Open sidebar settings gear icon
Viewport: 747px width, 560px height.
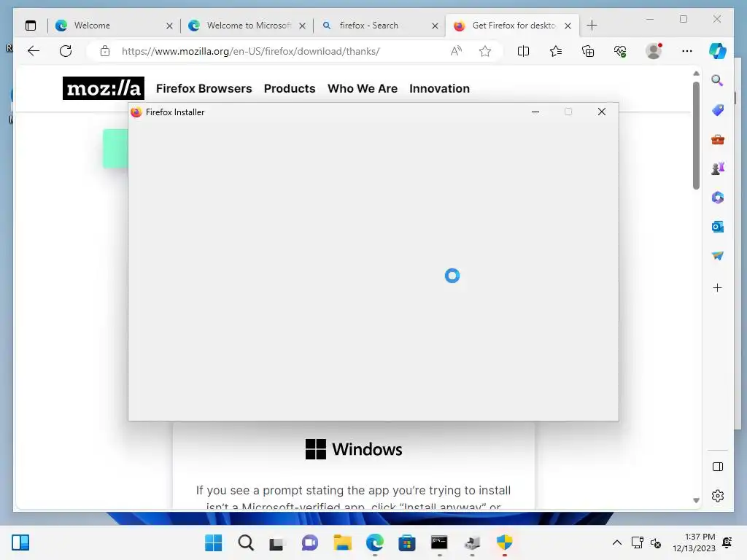pos(718,496)
